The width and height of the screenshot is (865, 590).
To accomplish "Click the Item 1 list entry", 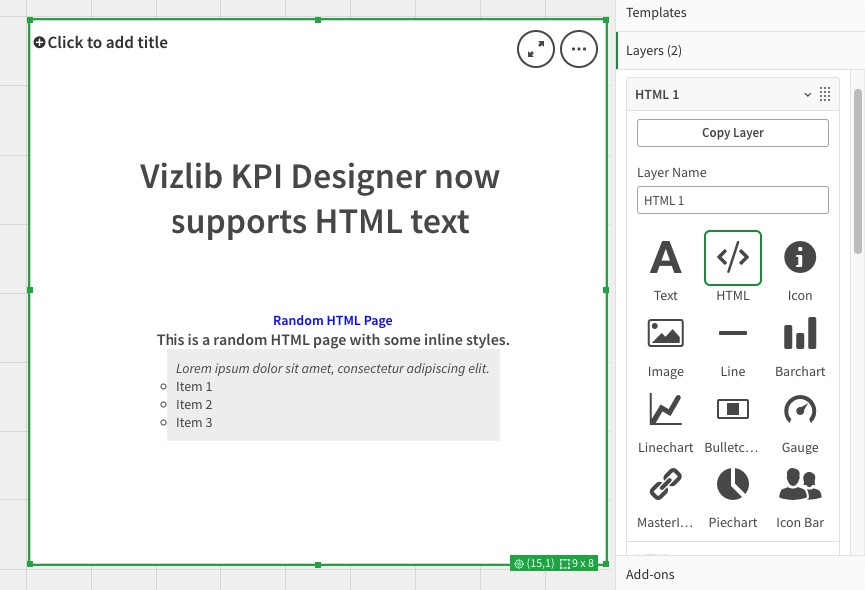I will coord(194,387).
